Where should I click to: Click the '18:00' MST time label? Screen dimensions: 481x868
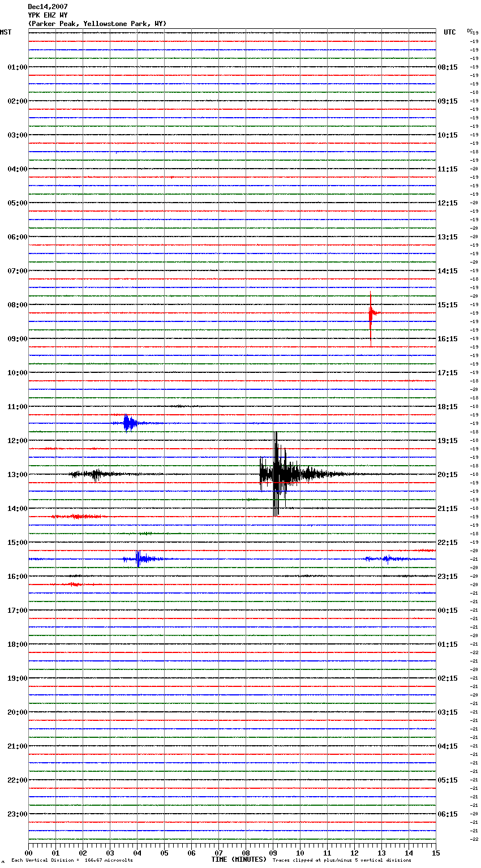[18, 644]
